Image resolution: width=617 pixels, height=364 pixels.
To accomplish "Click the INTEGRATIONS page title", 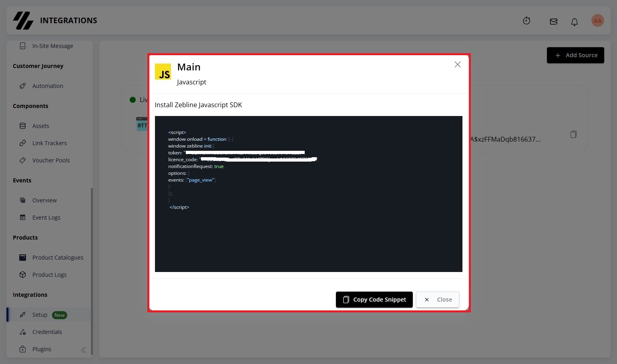I will pos(68,20).
